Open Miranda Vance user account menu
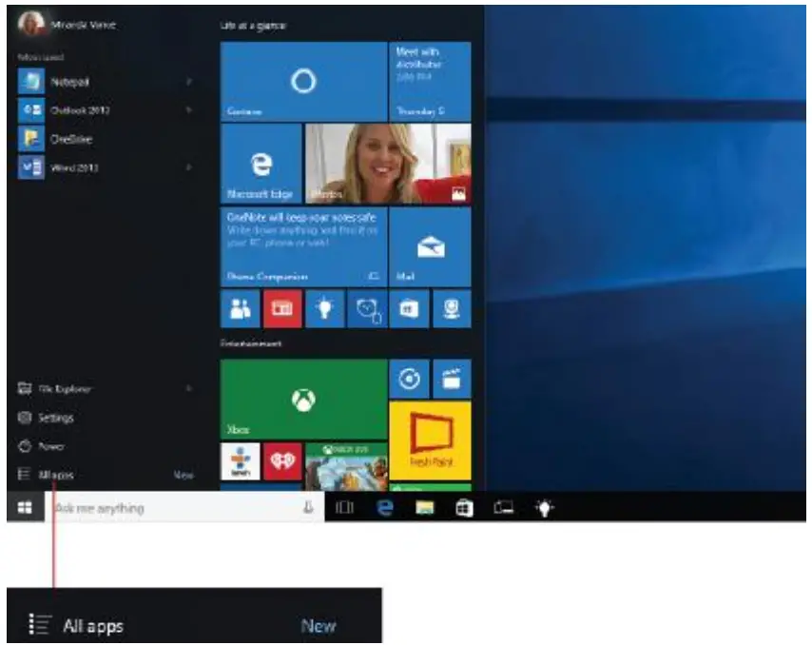812x645 pixels. tap(67, 24)
